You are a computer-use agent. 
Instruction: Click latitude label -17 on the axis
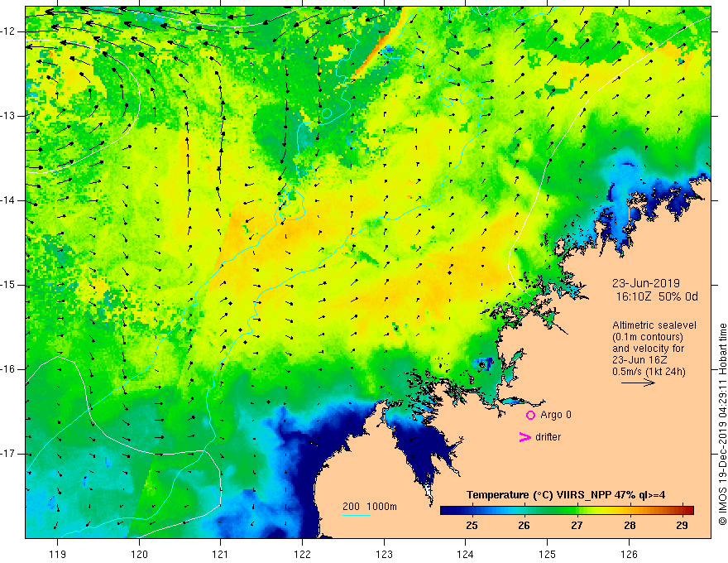click(8, 454)
